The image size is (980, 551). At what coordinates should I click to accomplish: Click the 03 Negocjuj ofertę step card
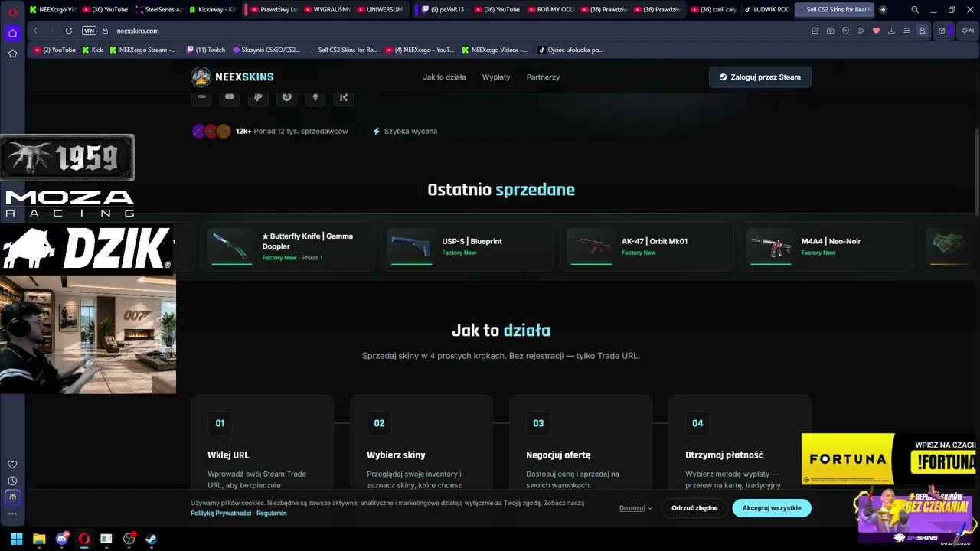click(x=580, y=444)
